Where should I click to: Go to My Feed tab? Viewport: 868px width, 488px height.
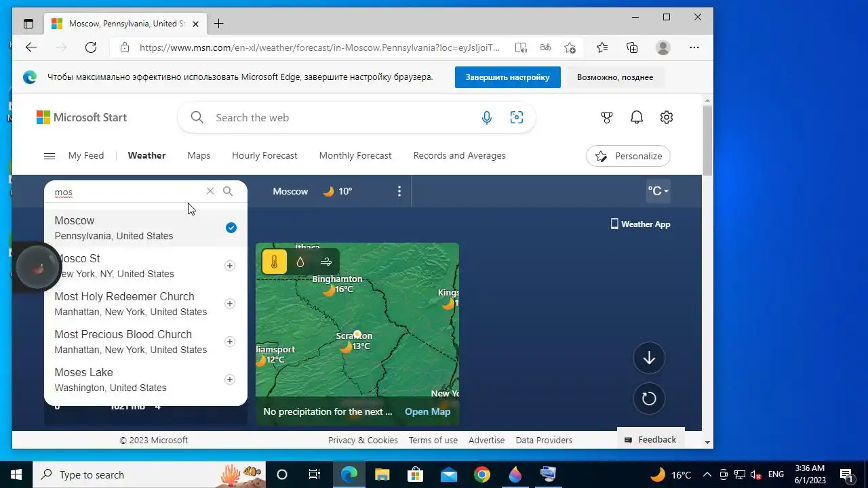86,155
